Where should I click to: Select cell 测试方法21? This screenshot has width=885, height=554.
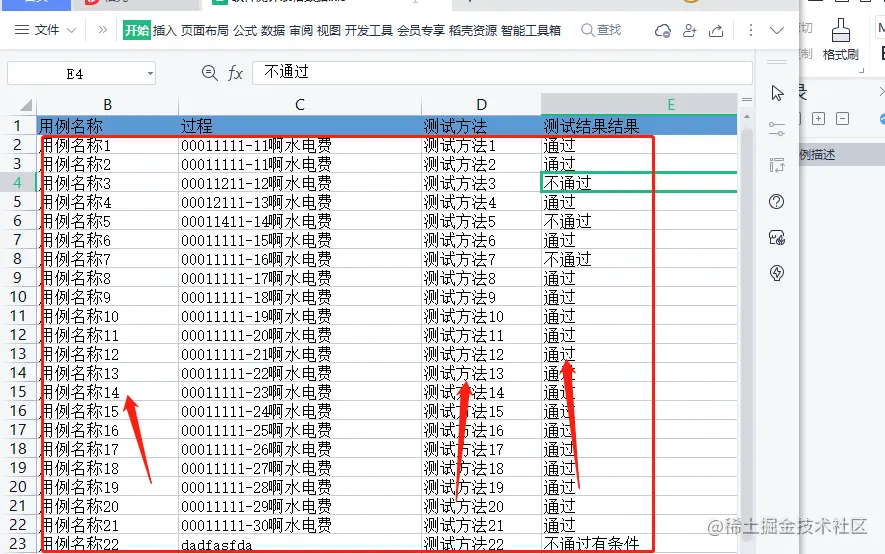pyautogui.click(x=481, y=525)
